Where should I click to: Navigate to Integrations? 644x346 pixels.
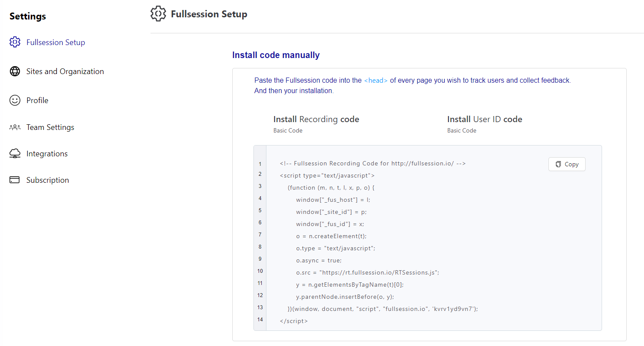[x=47, y=154]
